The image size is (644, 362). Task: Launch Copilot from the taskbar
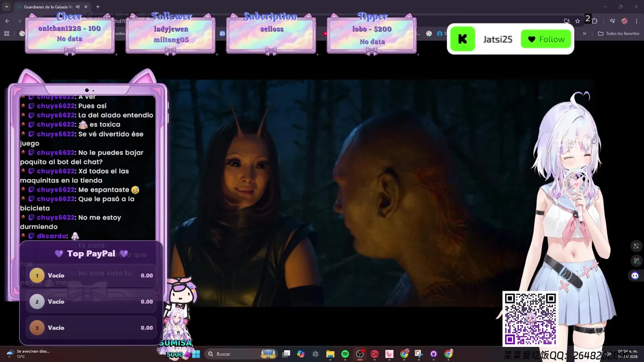[301, 354]
